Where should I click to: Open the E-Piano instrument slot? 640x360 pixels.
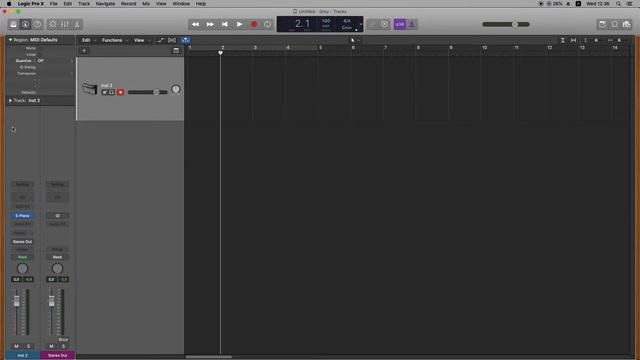(22, 216)
